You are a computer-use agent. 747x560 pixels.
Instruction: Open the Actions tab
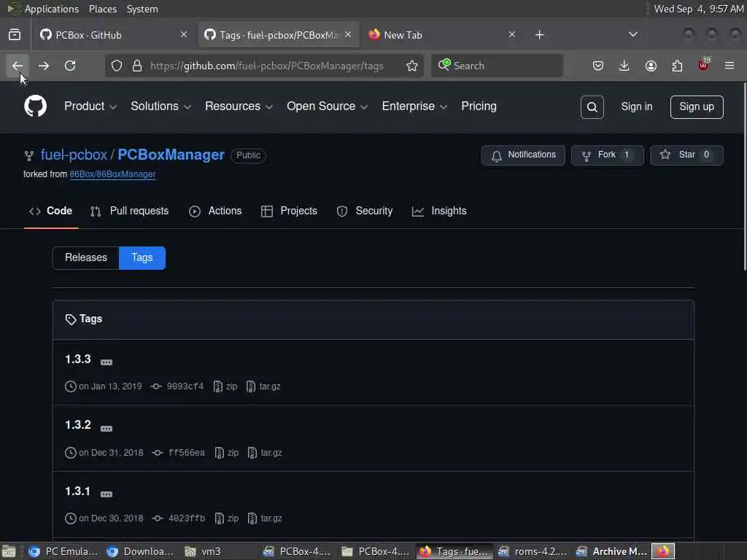click(x=215, y=211)
